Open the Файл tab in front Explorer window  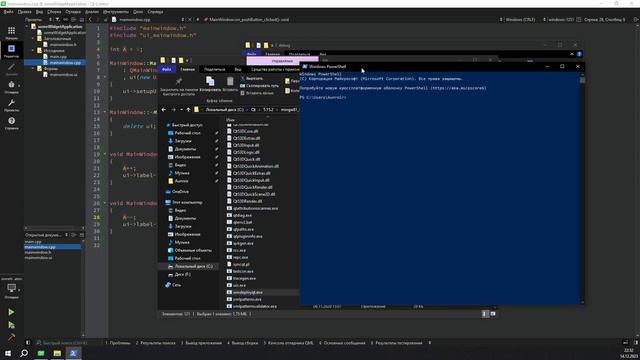[167, 69]
